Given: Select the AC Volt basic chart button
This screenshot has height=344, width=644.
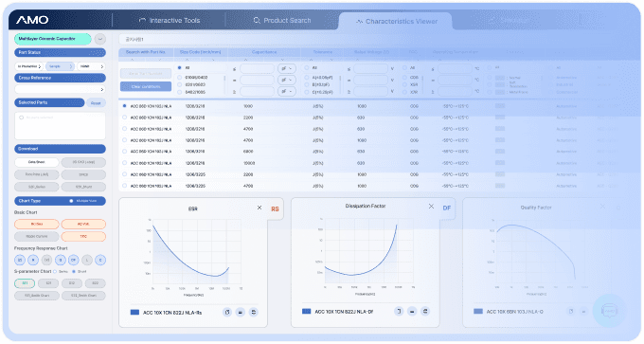Looking at the screenshot, I should pyautogui.click(x=83, y=224).
